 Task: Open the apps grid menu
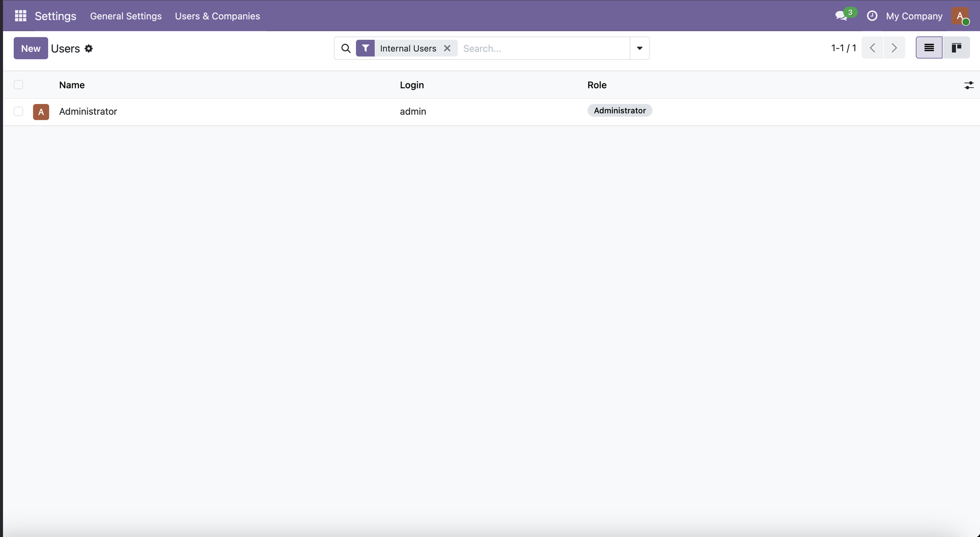20,15
